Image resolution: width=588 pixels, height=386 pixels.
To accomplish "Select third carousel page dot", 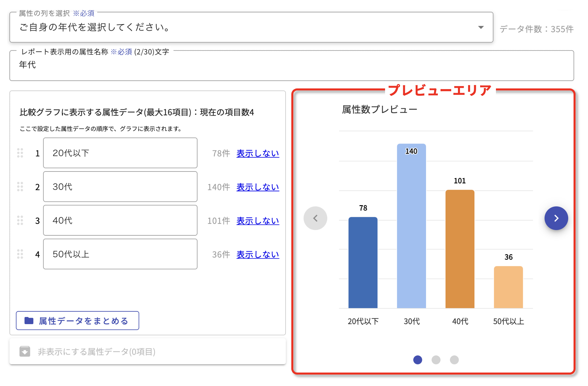I will 454,360.
